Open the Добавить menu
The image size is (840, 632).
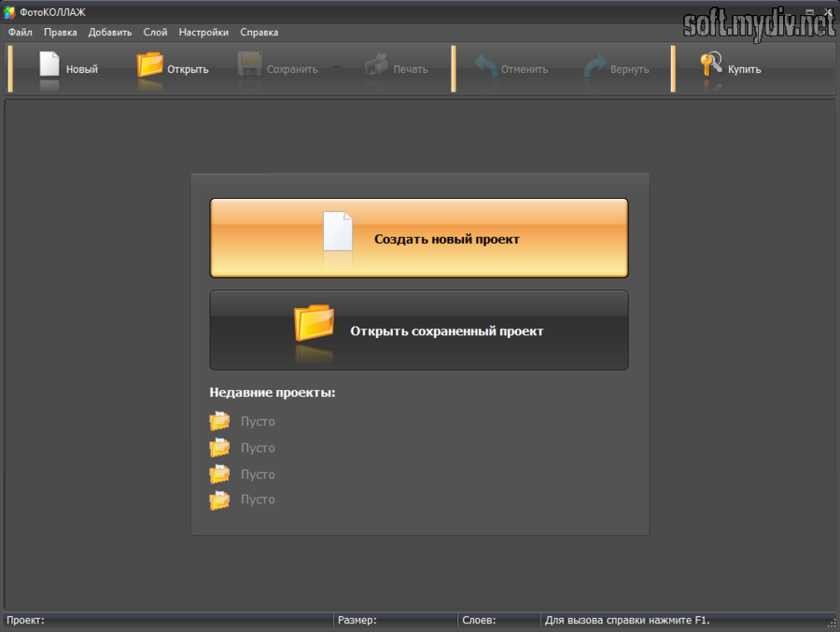(x=110, y=32)
